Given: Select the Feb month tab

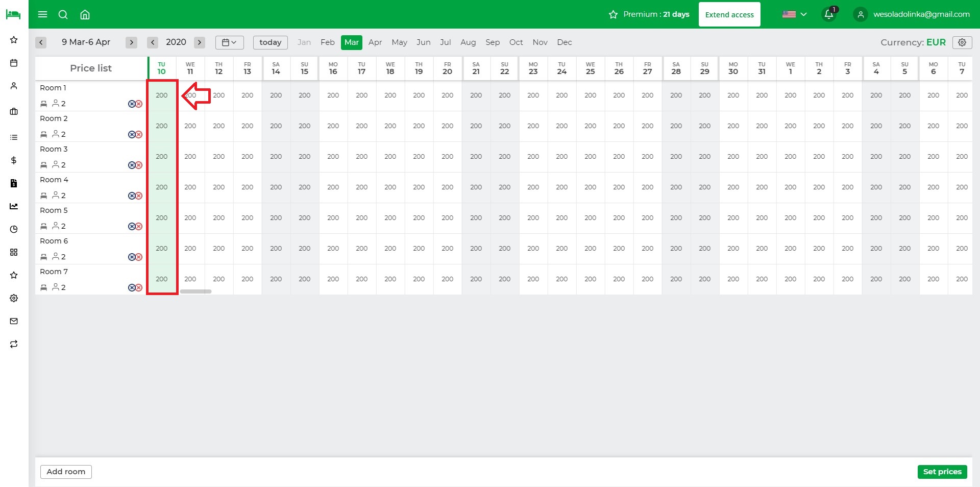Looking at the screenshot, I should [328, 42].
